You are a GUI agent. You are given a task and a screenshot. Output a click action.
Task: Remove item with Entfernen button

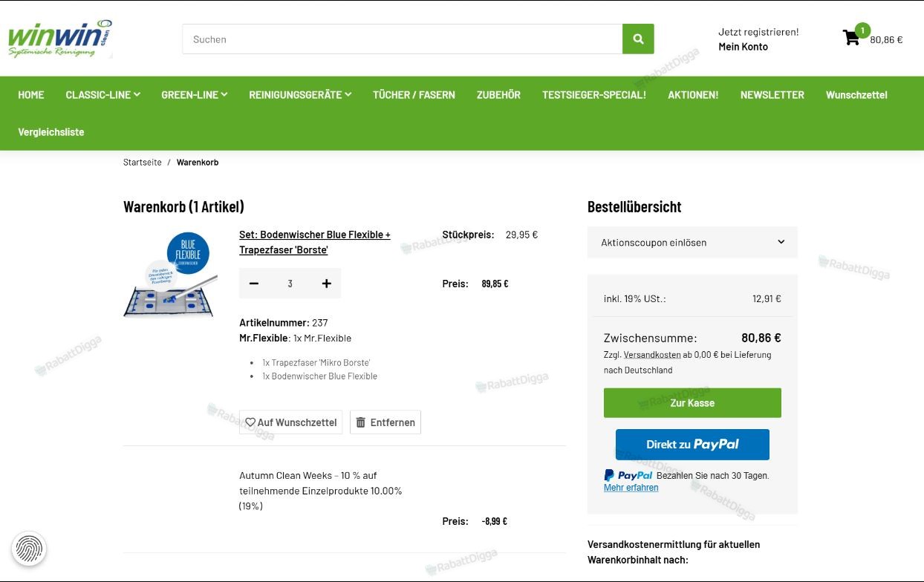click(x=385, y=422)
